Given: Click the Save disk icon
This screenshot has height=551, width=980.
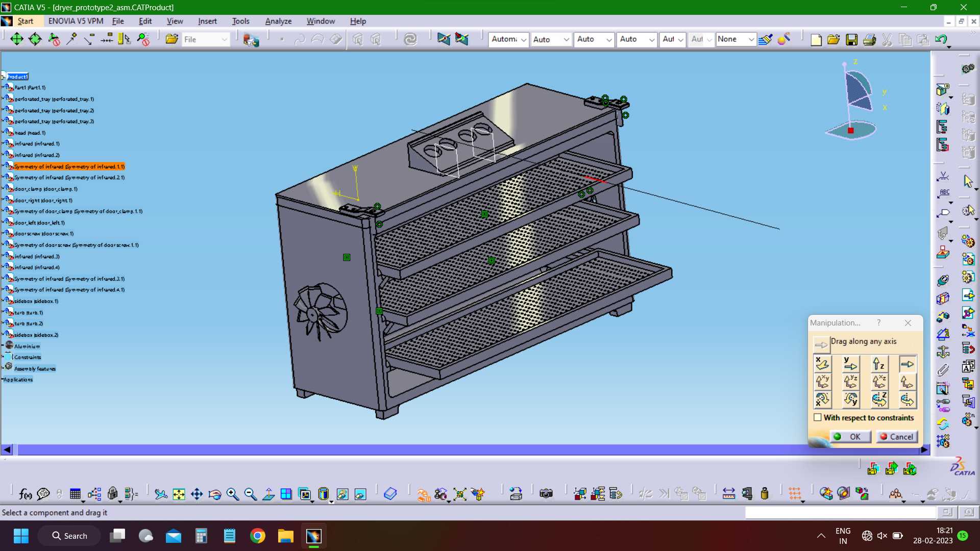Looking at the screenshot, I should (851, 39).
